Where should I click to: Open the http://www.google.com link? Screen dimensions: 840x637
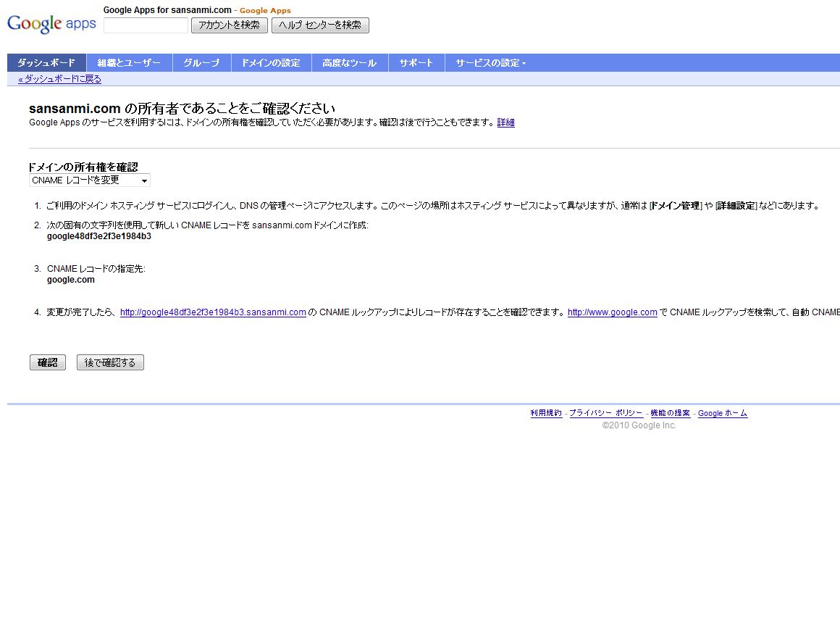click(x=613, y=312)
